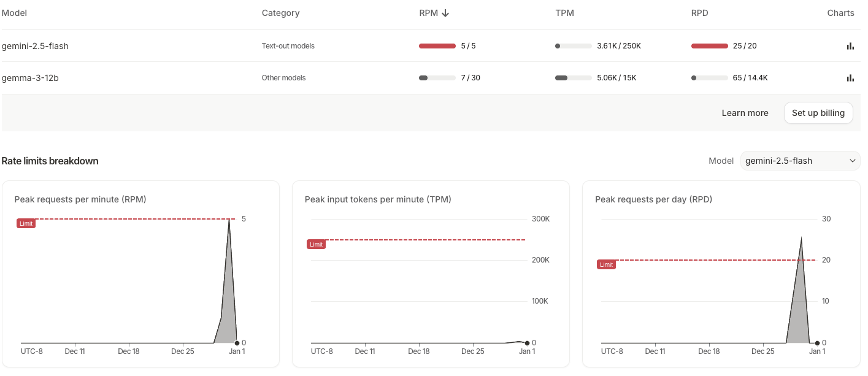Click the endpoint dot on RPD chart

(817, 343)
